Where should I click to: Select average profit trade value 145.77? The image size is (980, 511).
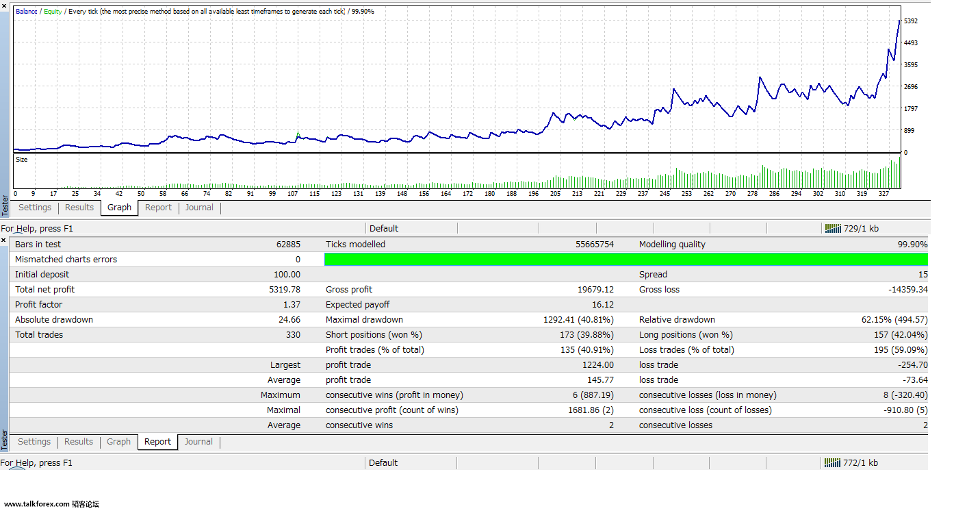click(601, 380)
